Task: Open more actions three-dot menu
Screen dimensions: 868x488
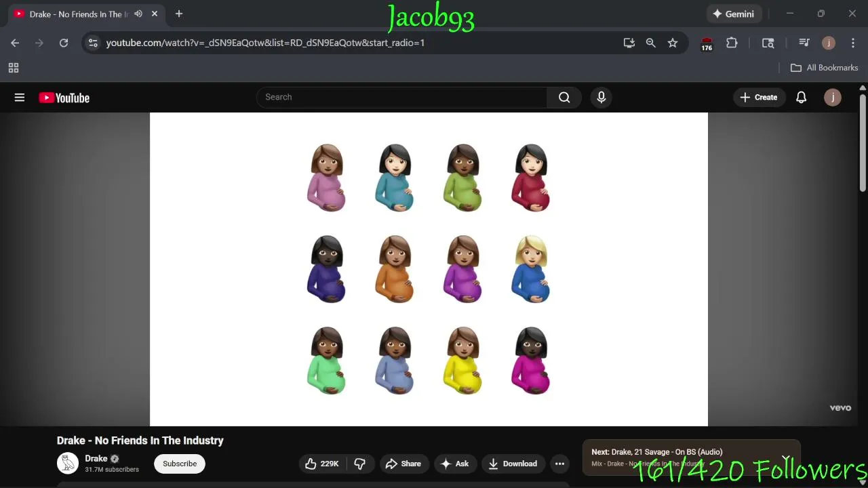Action: pos(559,464)
